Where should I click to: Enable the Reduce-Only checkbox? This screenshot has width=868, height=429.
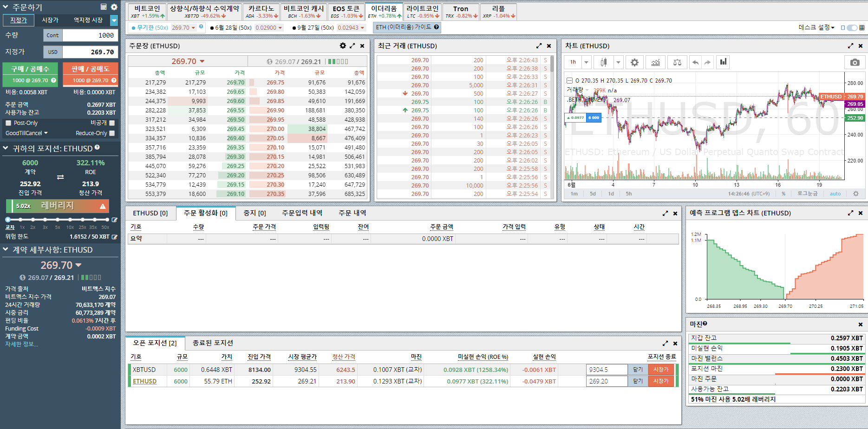tap(112, 133)
